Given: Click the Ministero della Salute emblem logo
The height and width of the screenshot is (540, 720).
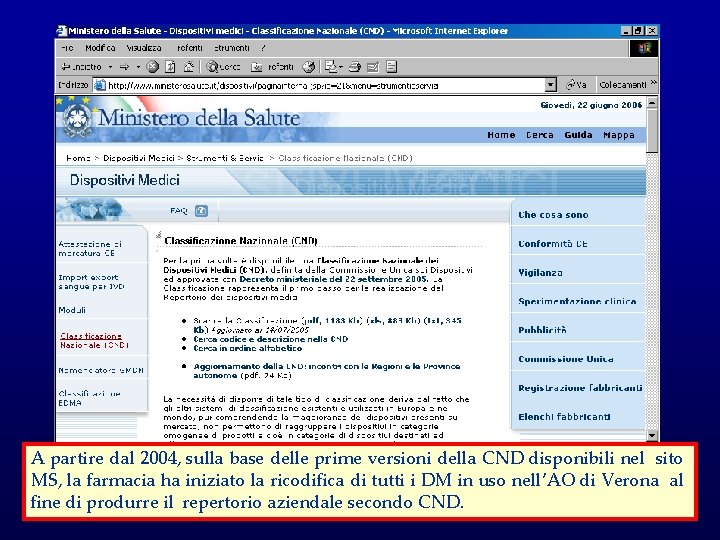Looking at the screenshot, I should 77,120.
